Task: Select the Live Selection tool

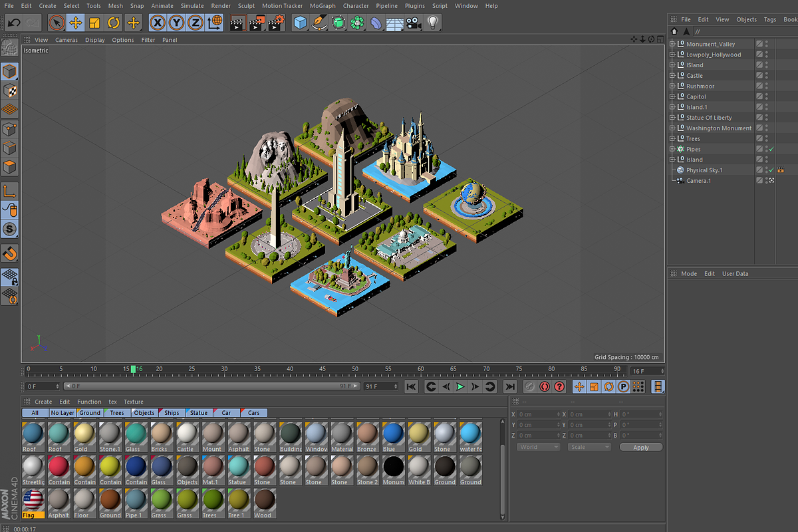Action: (57, 23)
